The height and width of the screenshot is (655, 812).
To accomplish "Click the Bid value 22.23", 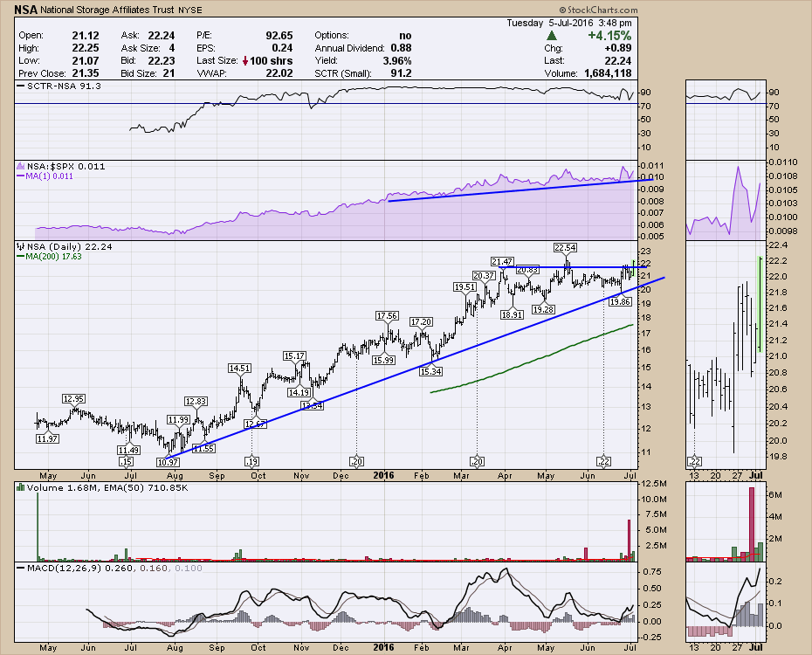I will [x=162, y=60].
